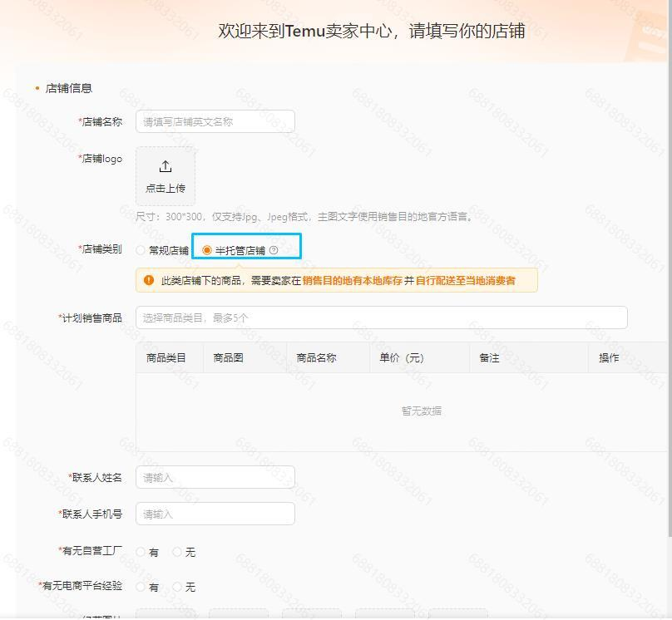
Task: Choose 有 for 有无自营工厂
Action: pos(140,552)
